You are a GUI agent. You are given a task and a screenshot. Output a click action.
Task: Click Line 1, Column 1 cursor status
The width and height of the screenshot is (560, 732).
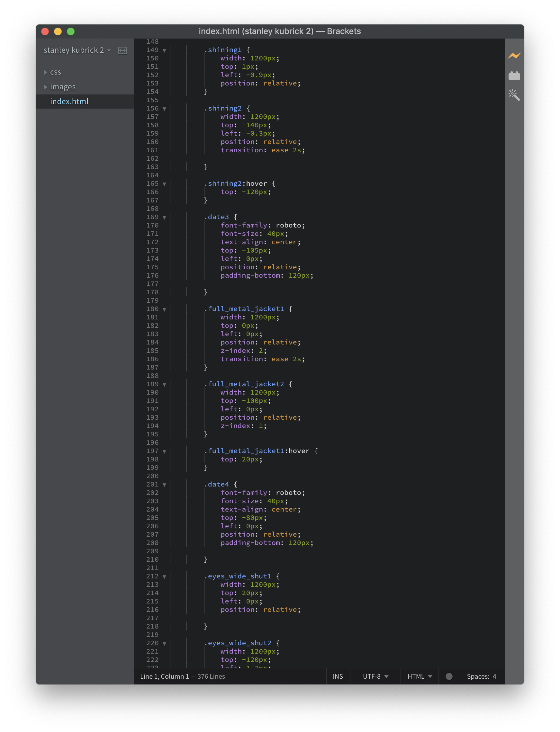click(x=164, y=676)
